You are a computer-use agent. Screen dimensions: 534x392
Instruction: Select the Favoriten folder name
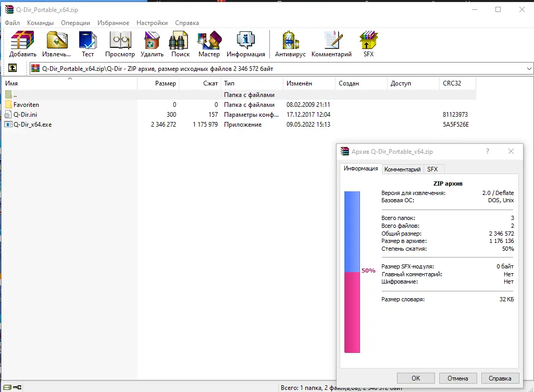click(26, 105)
